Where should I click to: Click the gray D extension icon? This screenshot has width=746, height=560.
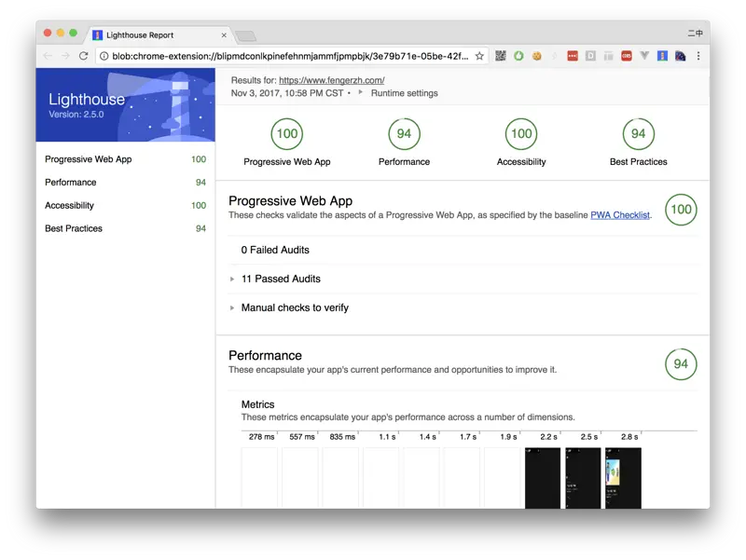(590, 56)
